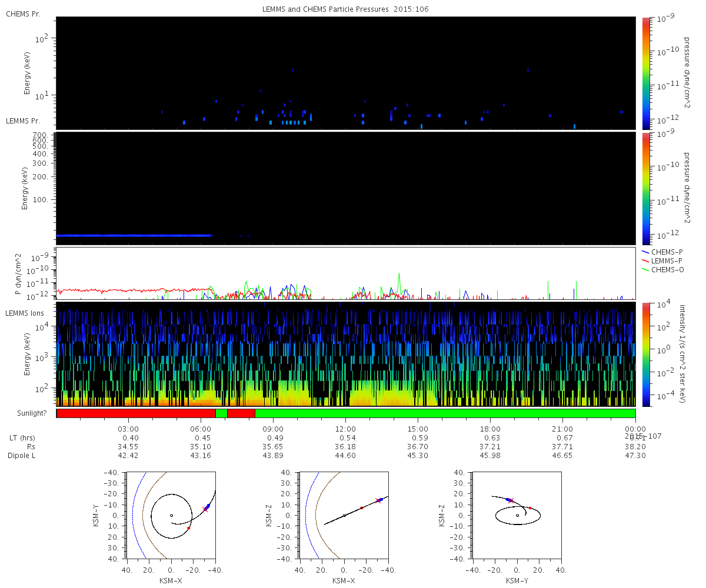Click the "P dyn/cm^2" axis label
706x588 pixels.
[x=18, y=274]
